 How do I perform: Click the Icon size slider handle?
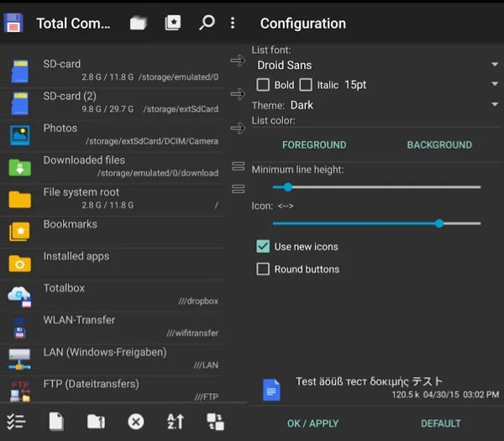439,223
